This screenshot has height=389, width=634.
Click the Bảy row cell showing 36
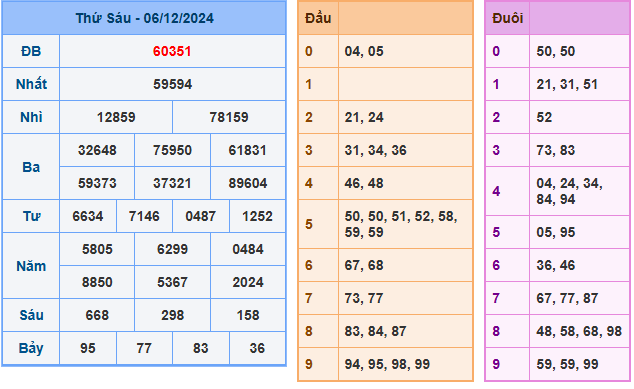tap(258, 348)
